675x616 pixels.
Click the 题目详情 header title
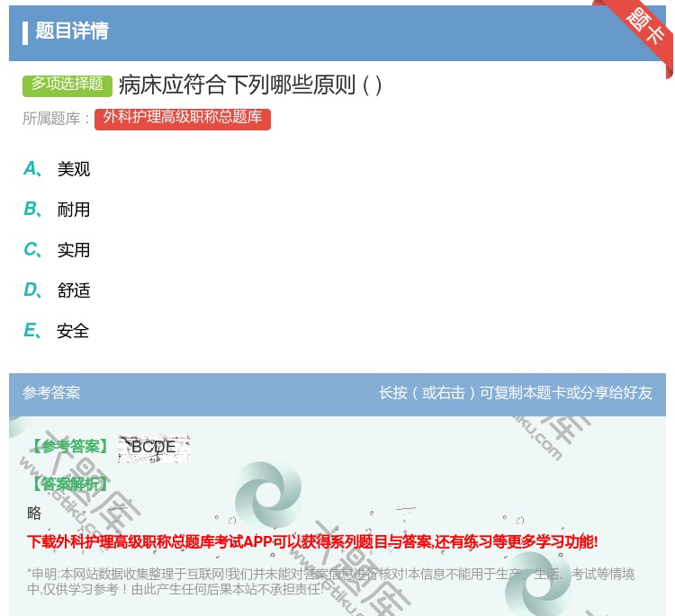72,31
